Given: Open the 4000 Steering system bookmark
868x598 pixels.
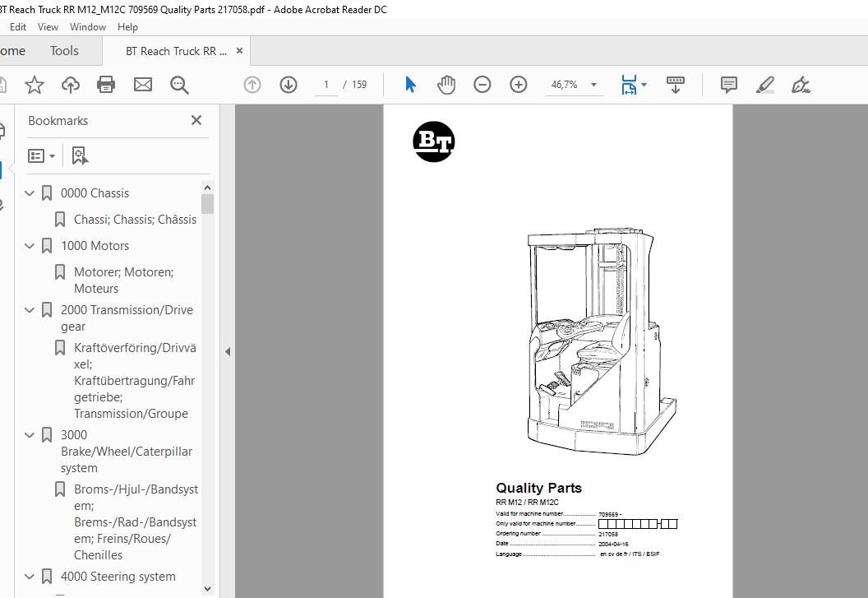Looking at the screenshot, I should [118, 577].
